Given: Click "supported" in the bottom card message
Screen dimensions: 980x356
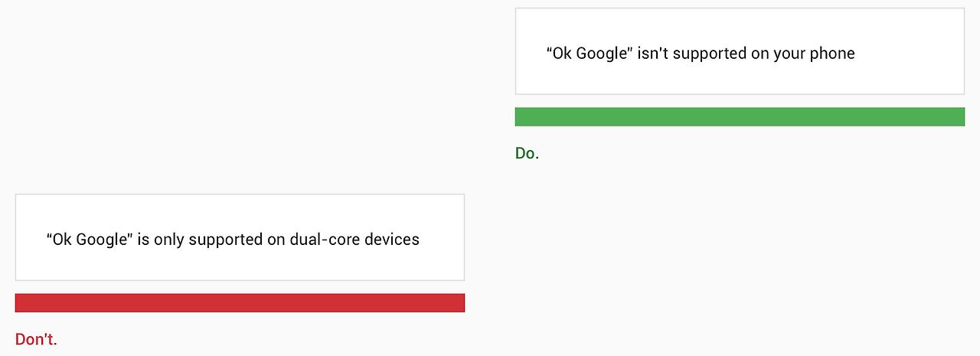Looking at the screenshot, I should (226, 240).
